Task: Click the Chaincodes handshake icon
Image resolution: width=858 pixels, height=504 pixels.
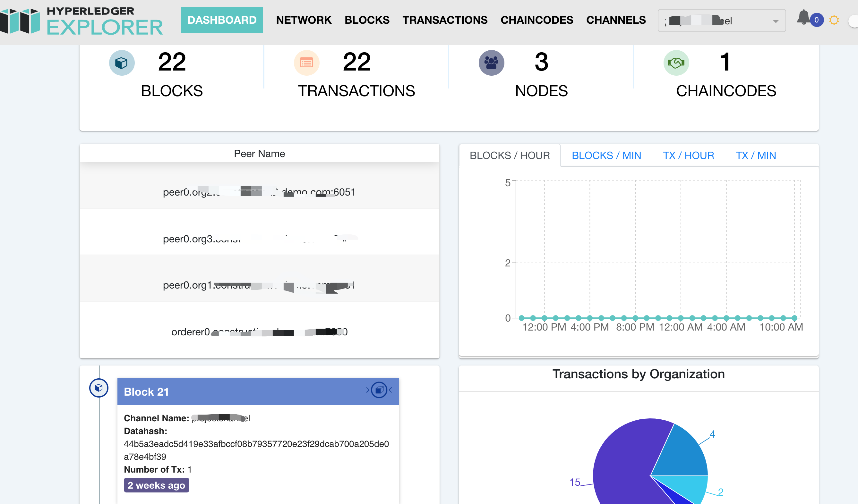Action: coord(676,63)
